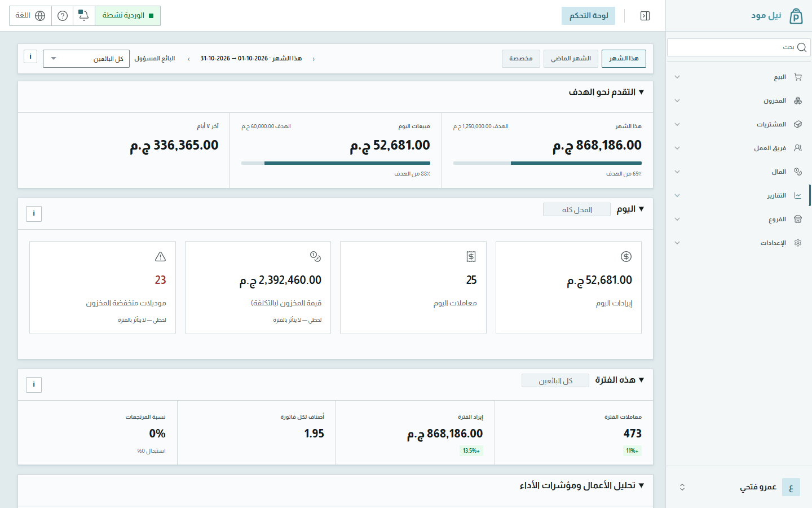This screenshot has width=812, height=508.
Task: Click the right-pointing arrow by the date range
Action: [314, 59]
